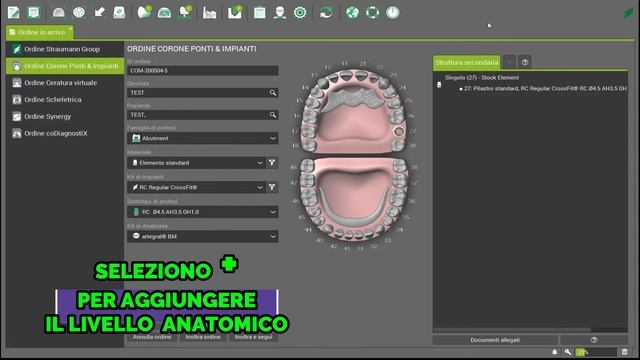Click the Dentista input field
The width and height of the screenshot is (640, 360).
pos(203,93)
